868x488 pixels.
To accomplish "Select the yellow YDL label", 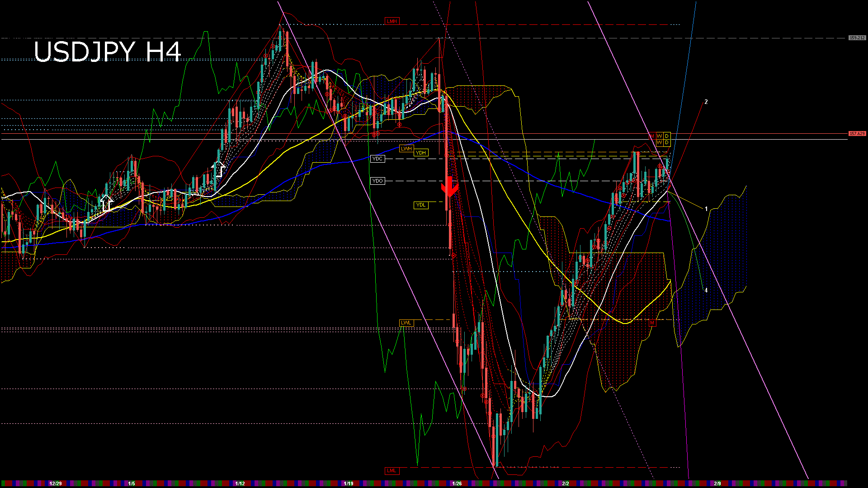I will [x=421, y=205].
